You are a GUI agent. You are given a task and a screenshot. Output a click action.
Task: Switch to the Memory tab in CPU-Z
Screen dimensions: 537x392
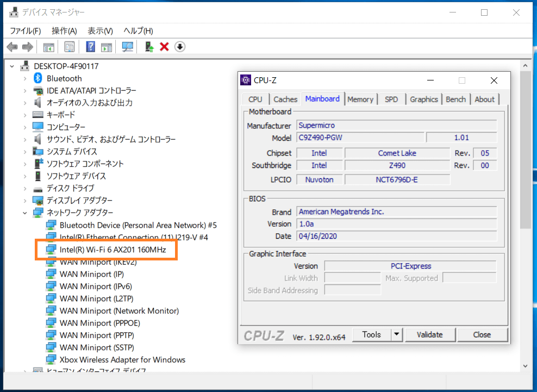pos(360,99)
